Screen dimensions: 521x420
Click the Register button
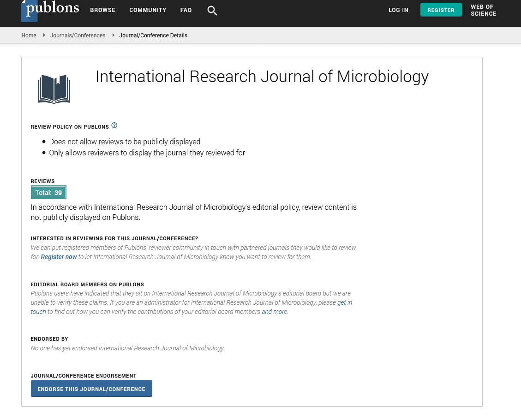click(x=441, y=10)
